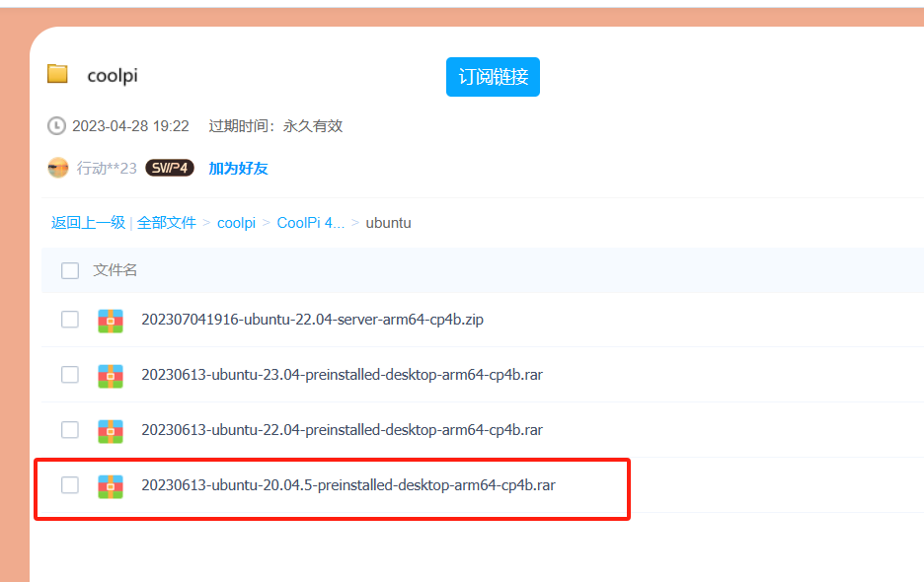Click the username 行动**23
This screenshot has height=582, width=924.
(x=107, y=169)
